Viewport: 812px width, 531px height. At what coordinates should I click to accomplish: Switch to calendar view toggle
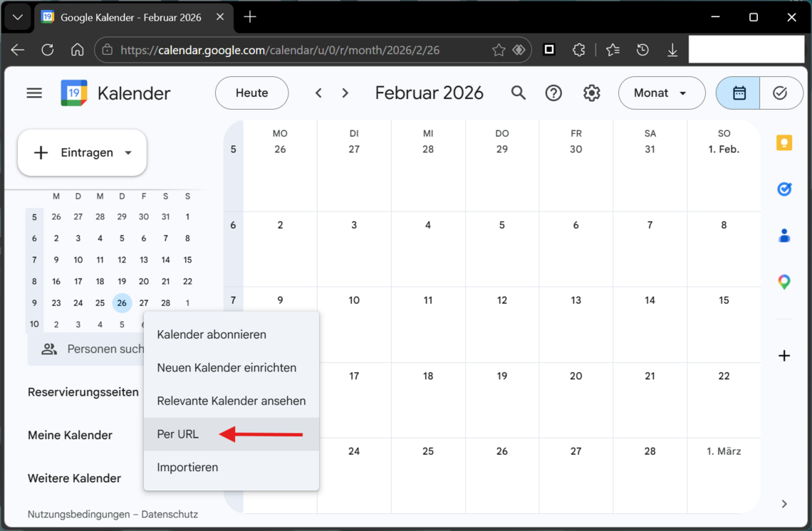click(739, 93)
